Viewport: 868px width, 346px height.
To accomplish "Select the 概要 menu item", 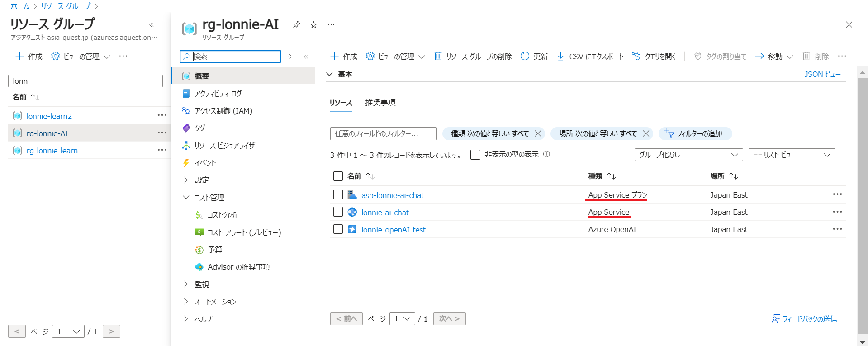I will coord(243,76).
